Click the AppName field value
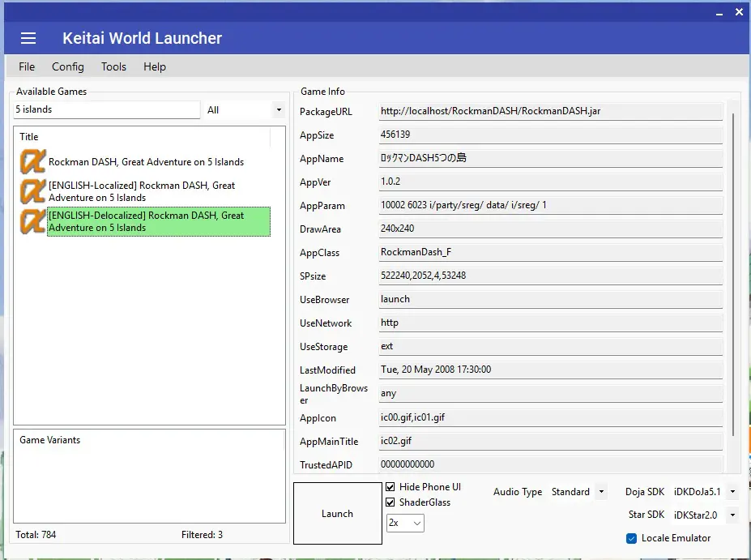 (x=550, y=158)
